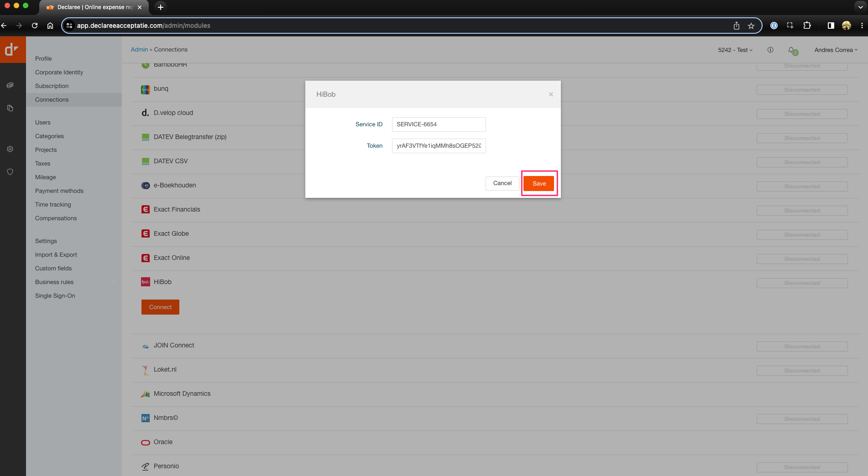Open the Users sidebar item

(x=43, y=123)
